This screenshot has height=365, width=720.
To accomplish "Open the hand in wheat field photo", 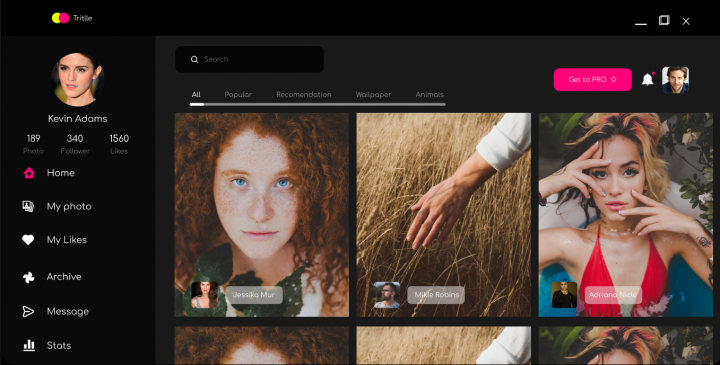I will [444, 215].
